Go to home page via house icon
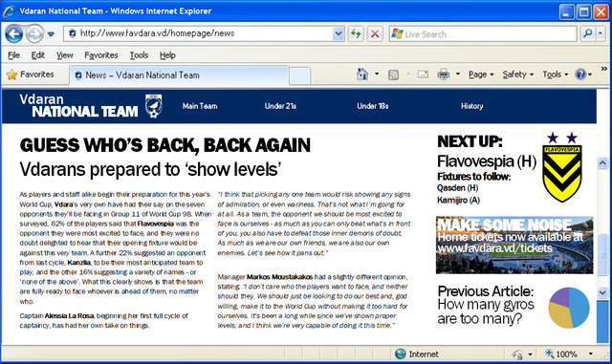Screen dimensions: 612x364 (362, 75)
